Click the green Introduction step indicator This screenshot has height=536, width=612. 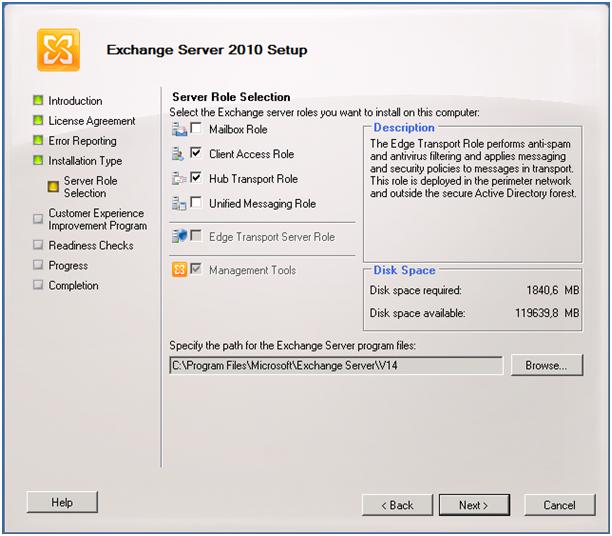(38, 100)
